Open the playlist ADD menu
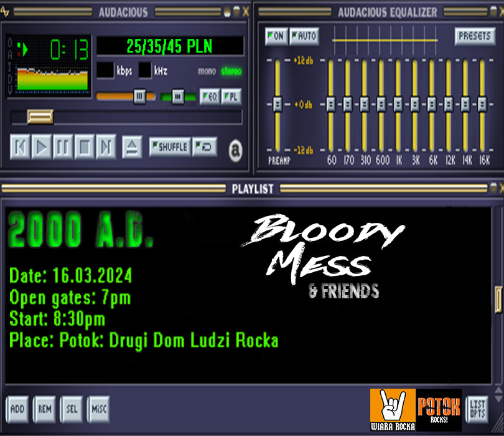The width and height of the screenshot is (504, 436). [17, 409]
